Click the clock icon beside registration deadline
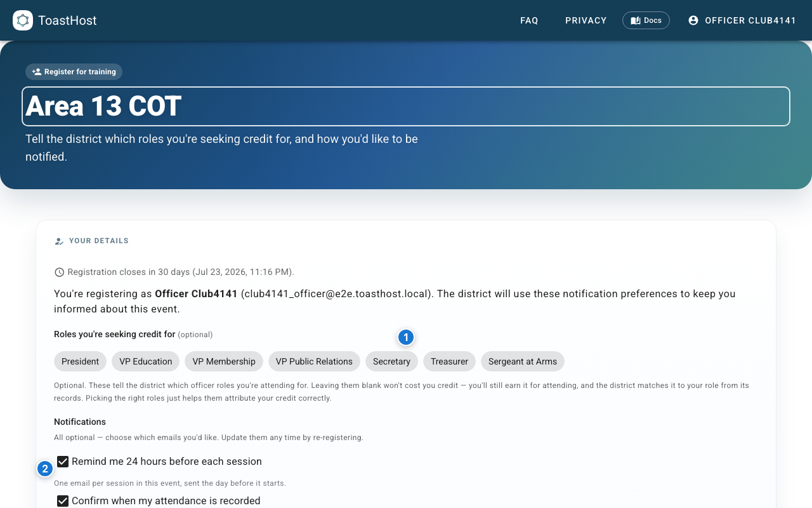Viewport: 812px width, 508px height. [60, 272]
